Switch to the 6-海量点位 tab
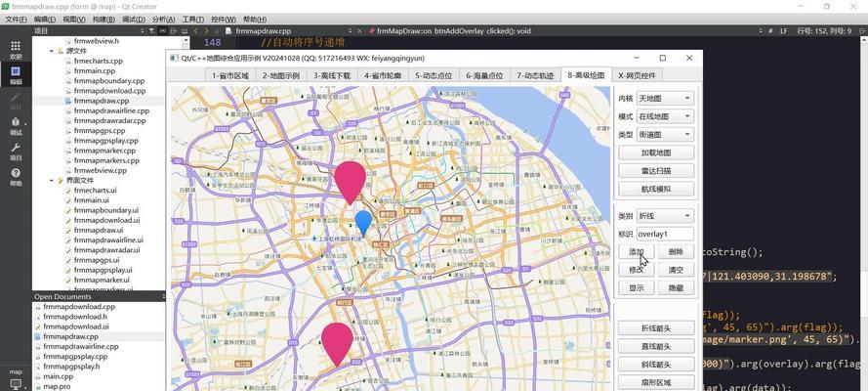The image size is (868, 391). (484, 76)
